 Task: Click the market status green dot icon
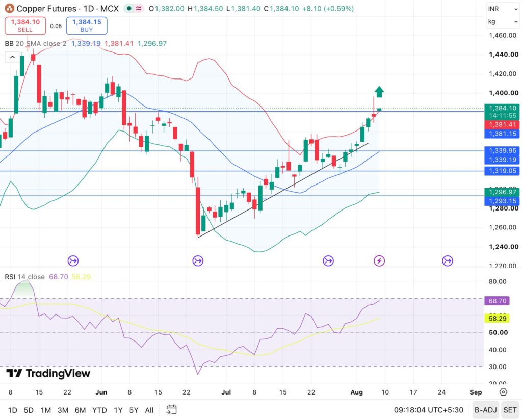129,8
